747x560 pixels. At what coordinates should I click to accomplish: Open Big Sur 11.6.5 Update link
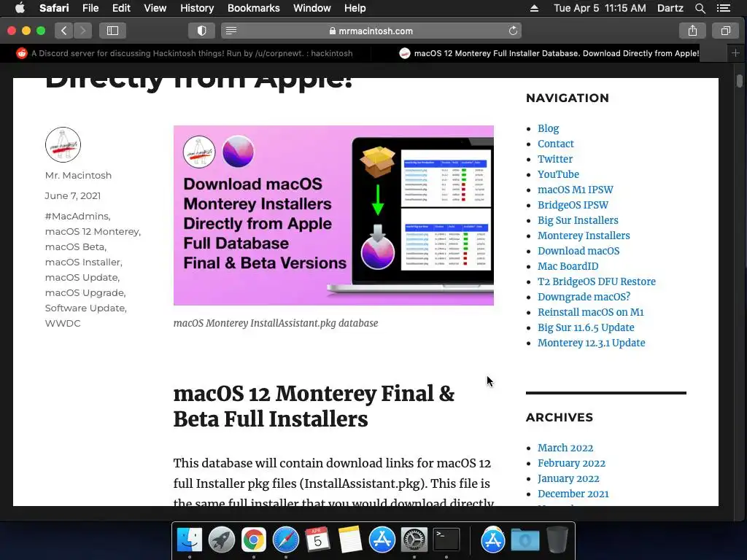(586, 327)
